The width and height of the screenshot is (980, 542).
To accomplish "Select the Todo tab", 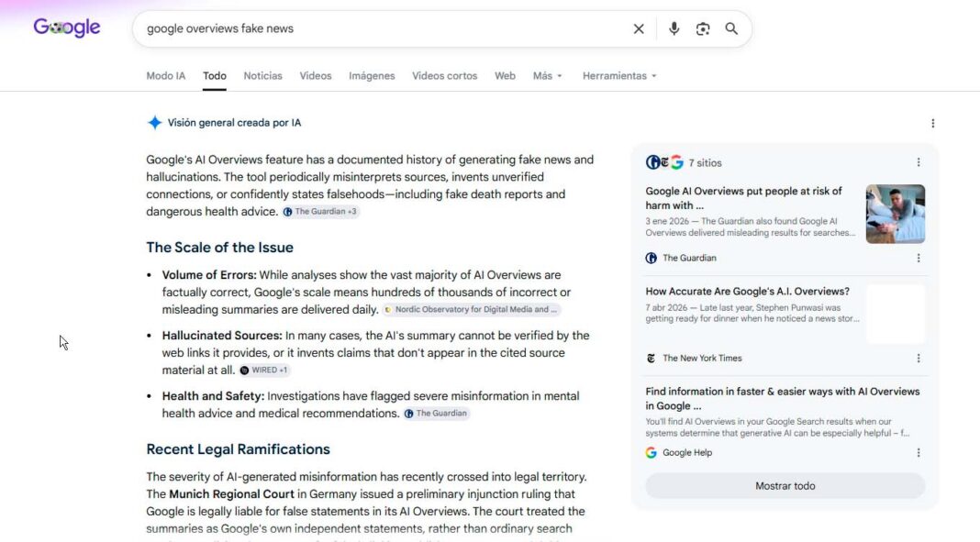I will click(215, 75).
